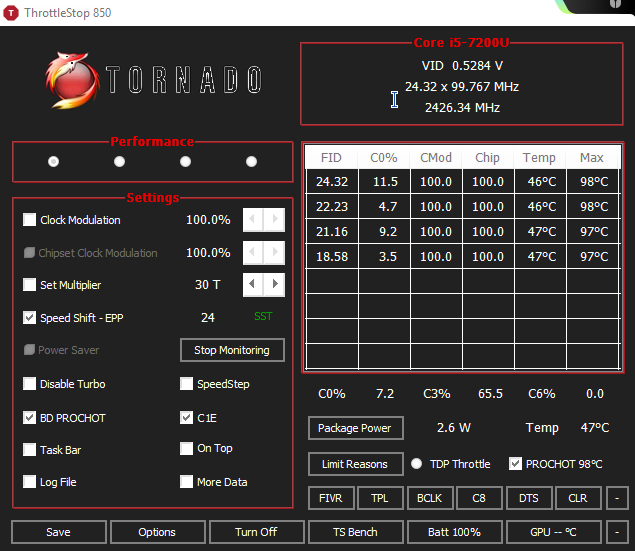Turn on the Log File checkbox
This screenshot has height=551, width=635.
(x=30, y=482)
